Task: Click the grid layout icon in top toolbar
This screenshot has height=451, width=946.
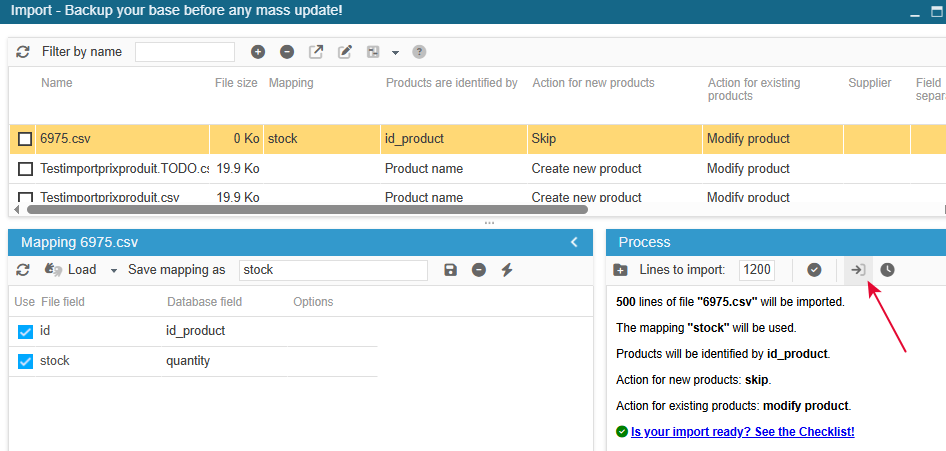Action: click(373, 52)
